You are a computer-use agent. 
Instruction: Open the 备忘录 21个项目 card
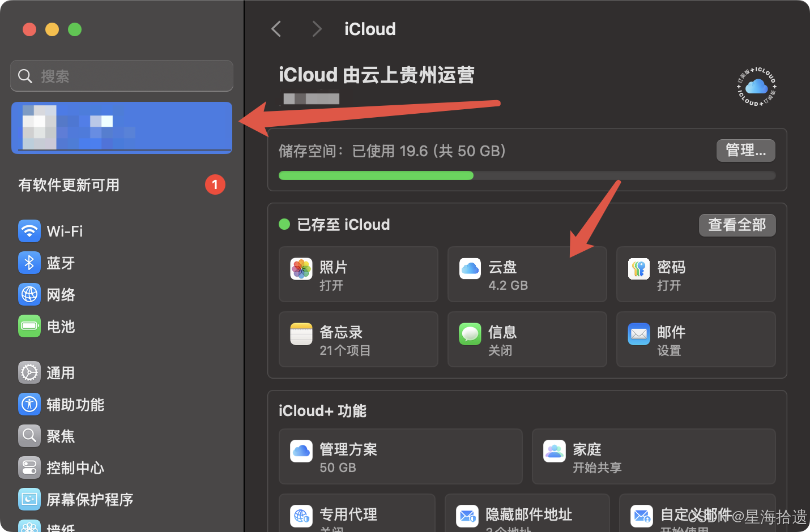[359, 339]
